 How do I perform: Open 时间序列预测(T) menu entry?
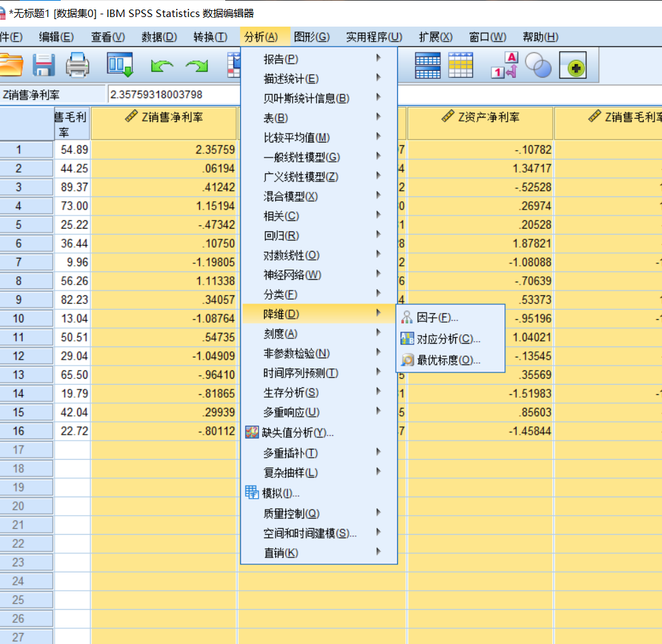[319, 373]
